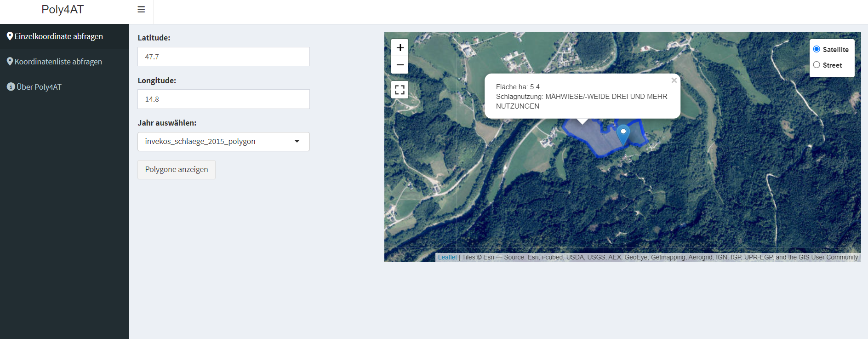Zoom in on the map

(400, 48)
